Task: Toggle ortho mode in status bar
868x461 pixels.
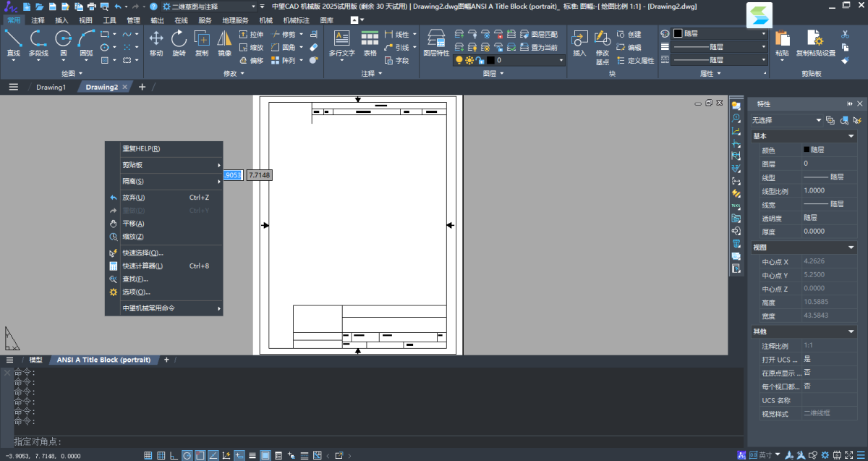Action: [174, 455]
